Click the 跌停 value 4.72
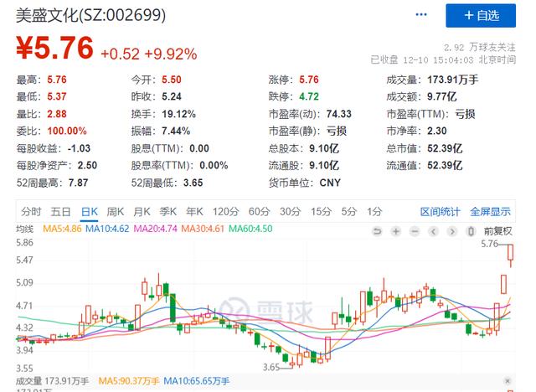 pyautogui.click(x=309, y=97)
